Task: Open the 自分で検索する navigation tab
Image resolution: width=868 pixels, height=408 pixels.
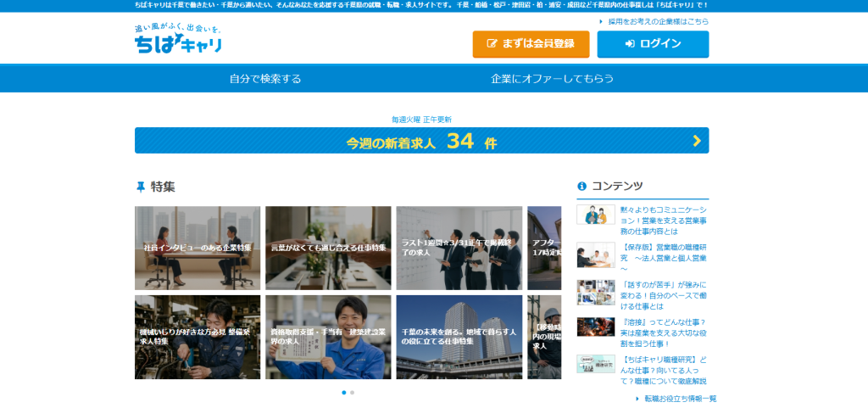Action: coord(265,79)
